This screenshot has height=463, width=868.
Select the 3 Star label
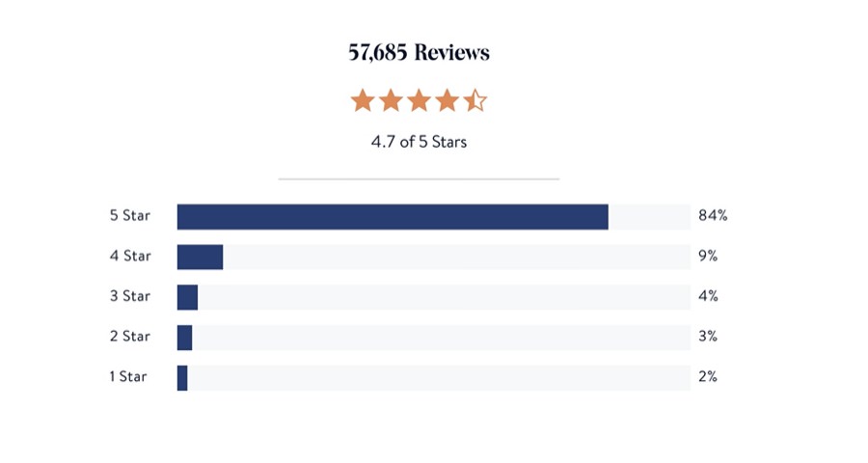click(x=130, y=296)
